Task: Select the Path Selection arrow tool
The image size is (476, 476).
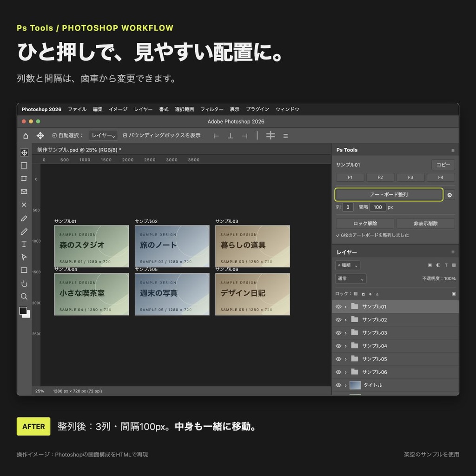Action: 24,257
